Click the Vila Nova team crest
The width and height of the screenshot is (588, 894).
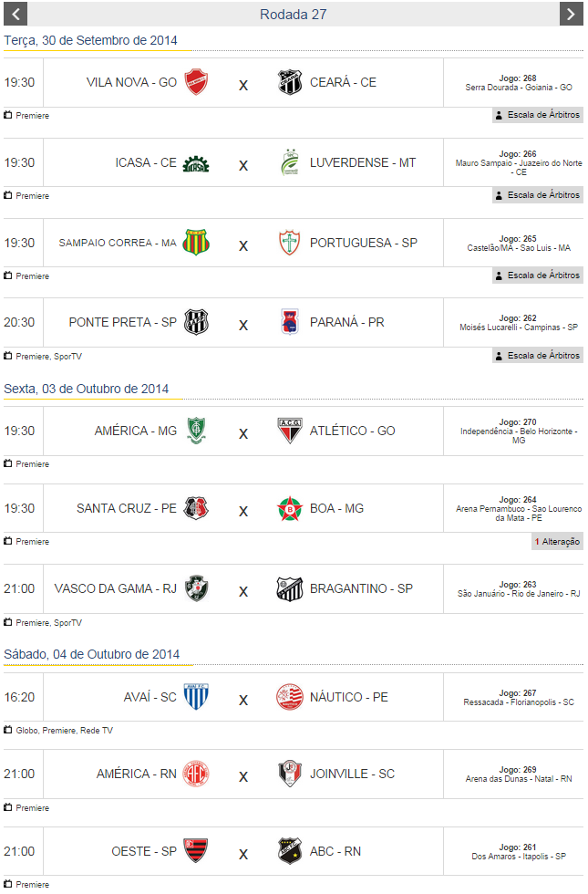(196, 82)
